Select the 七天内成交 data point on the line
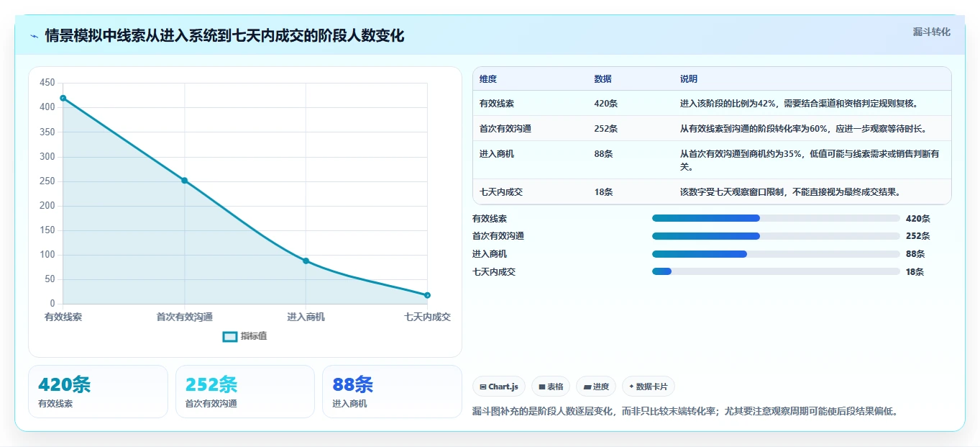This screenshot has width=980, height=447. coord(427,295)
